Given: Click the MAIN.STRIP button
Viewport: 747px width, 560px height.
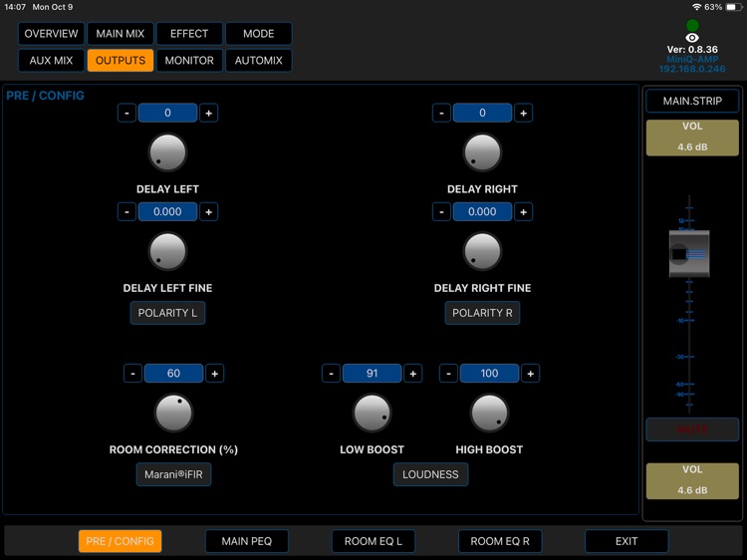Looking at the screenshot, I should click(692, 101).
